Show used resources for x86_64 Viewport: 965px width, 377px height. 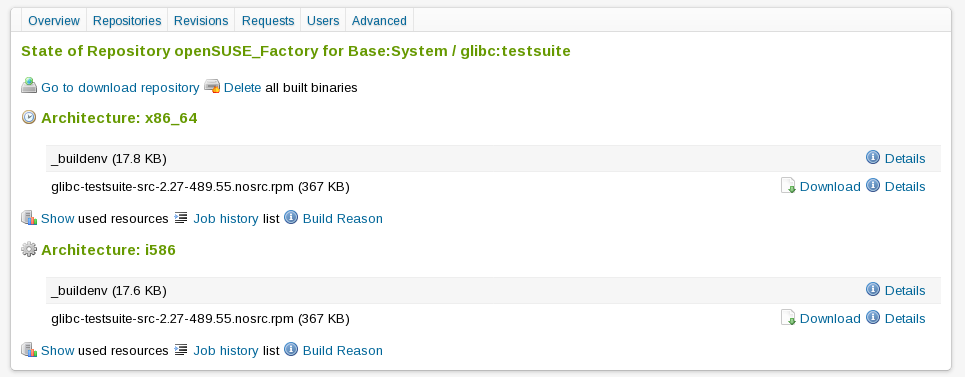tap(58, 218)
